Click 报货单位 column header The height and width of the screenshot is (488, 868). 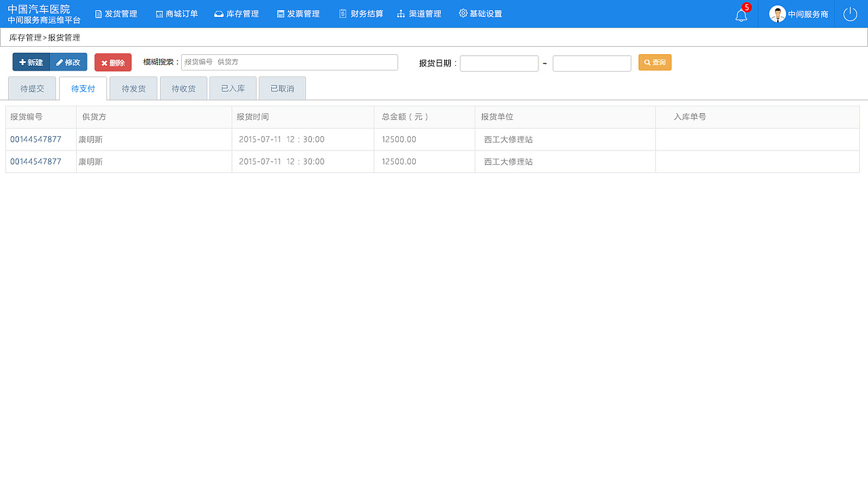(497, 117)
